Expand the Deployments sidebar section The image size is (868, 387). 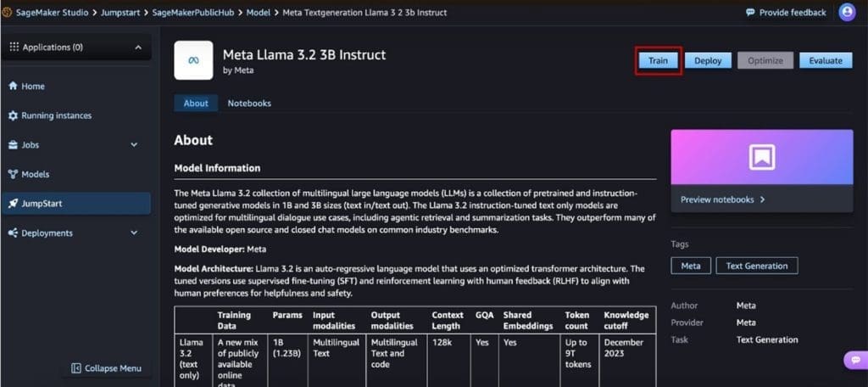pyautogui.click(x=134, y=233)
